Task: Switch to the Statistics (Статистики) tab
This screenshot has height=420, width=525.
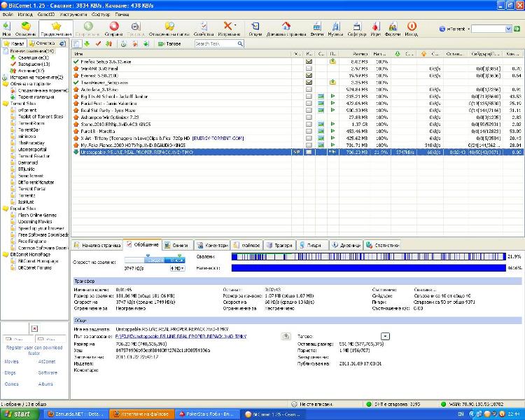Action: [382, 246]
